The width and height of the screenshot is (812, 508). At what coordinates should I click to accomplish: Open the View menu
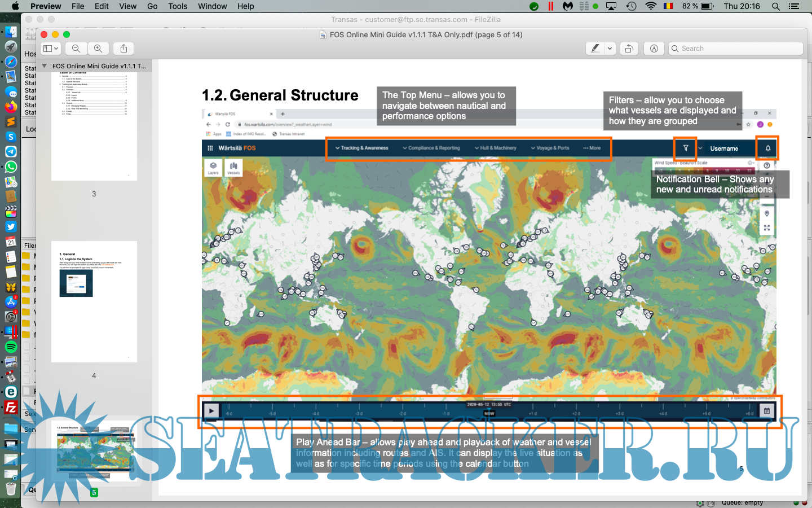point(127,6)
